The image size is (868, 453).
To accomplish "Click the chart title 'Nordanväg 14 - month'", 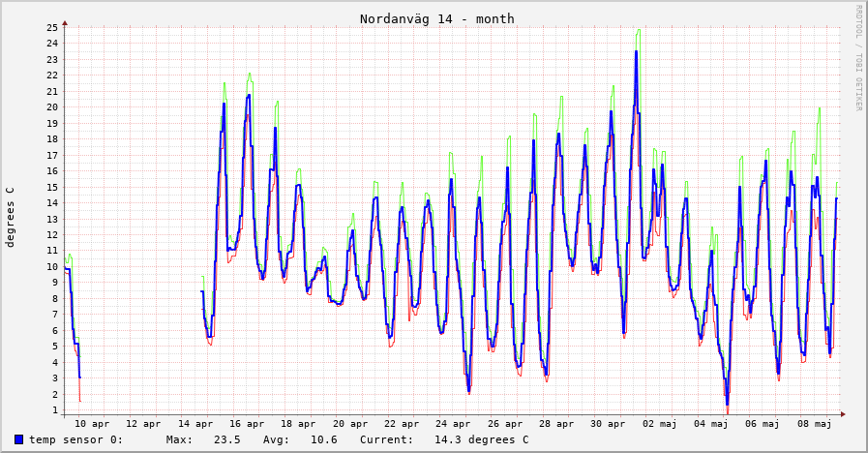I will (x=436, y=18).
